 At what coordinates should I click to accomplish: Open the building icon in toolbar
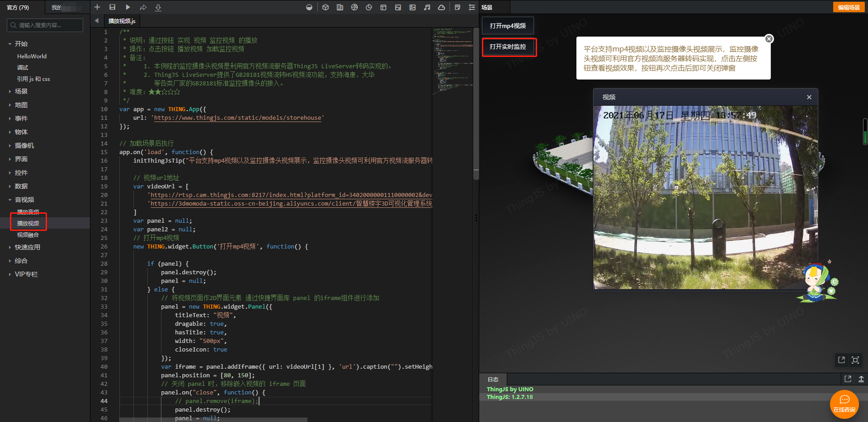(x=340, y=7)
